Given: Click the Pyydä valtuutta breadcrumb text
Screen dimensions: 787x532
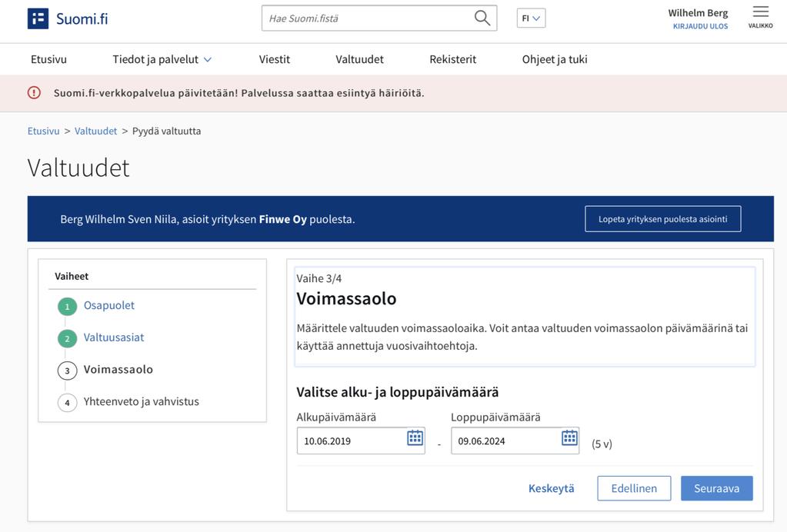Looking at the screenshot, I should (166, 131).
